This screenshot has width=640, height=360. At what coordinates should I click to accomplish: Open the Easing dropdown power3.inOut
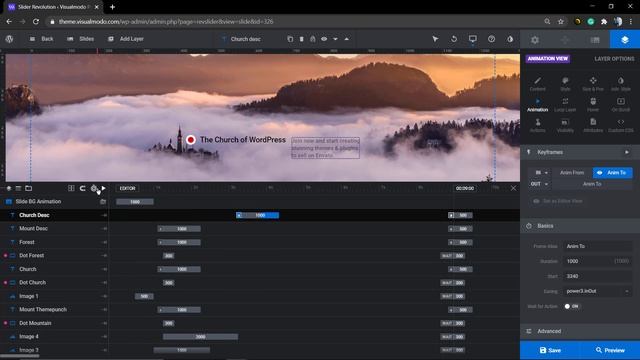[x=597, y=291]
